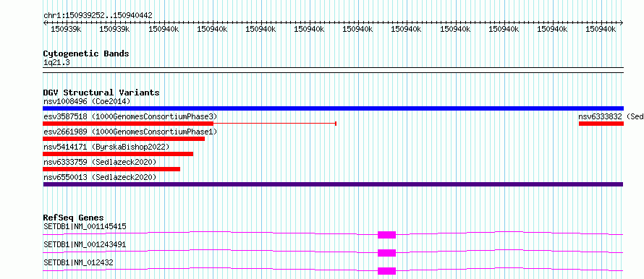Screen dimensions: 644x279
Task: Select the Cytogenetic Bands track title
Action: [x=86, y=53]
